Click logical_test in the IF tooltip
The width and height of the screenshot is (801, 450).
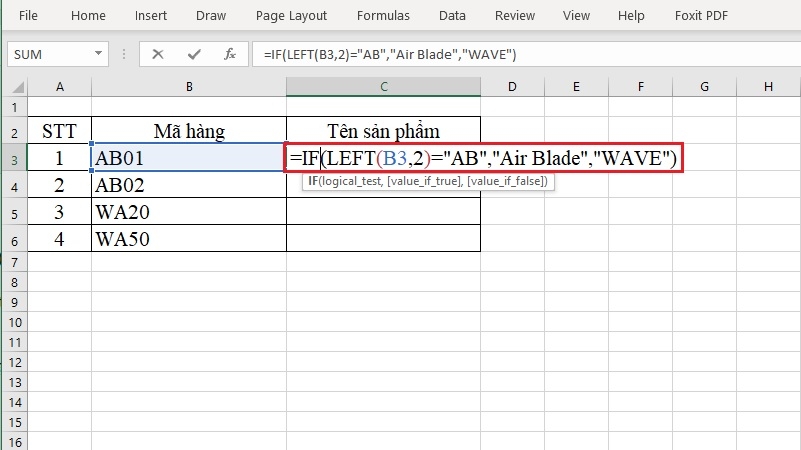(x=350, y=181)
